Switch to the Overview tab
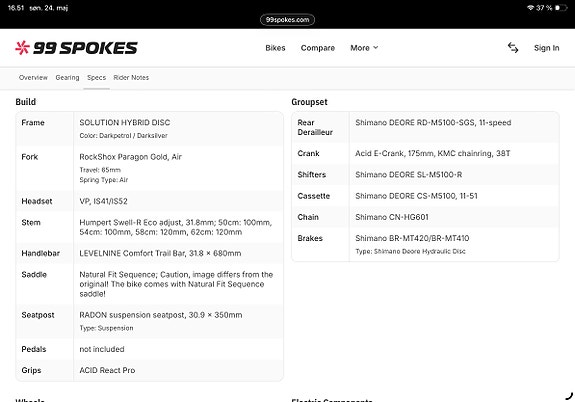Screen dimensions: 575x402 [x=33, y=77]
